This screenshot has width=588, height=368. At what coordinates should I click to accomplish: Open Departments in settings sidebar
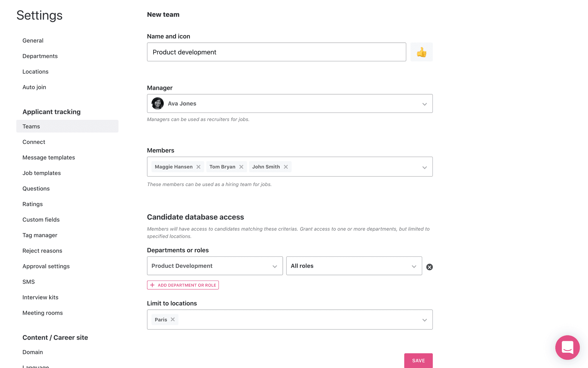coord(40,56)
